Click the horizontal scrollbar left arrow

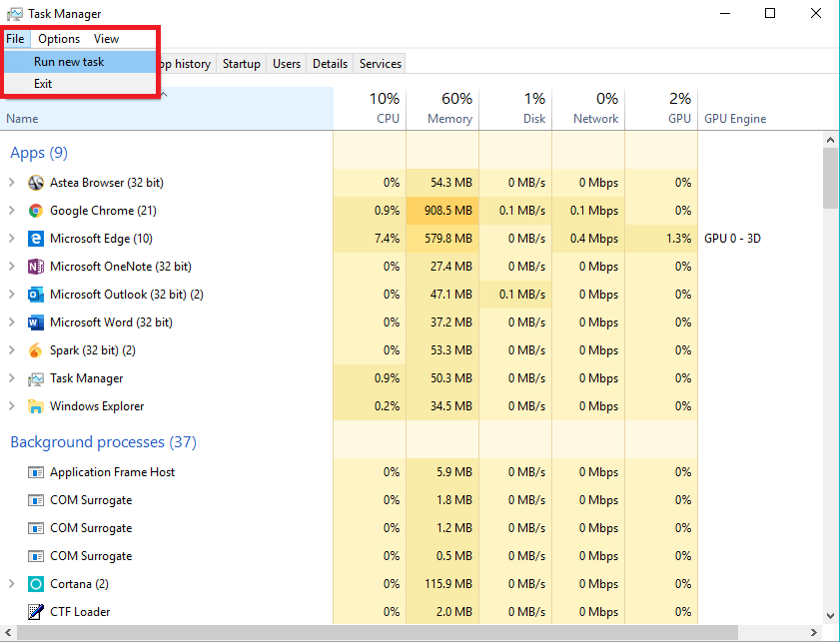8,633
